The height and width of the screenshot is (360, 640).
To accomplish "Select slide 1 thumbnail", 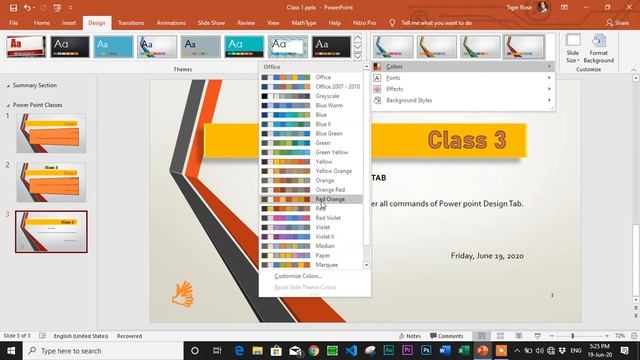I will tap(51, 133).
